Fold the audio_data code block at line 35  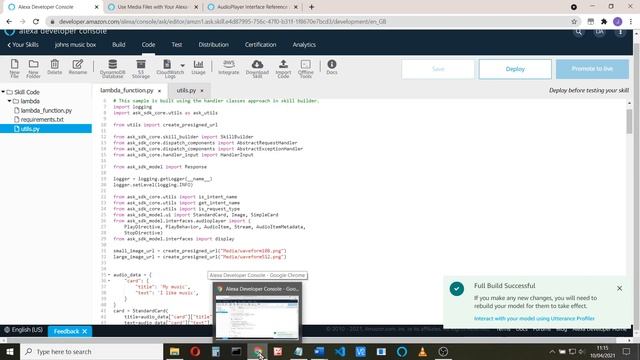pos(109,275)
